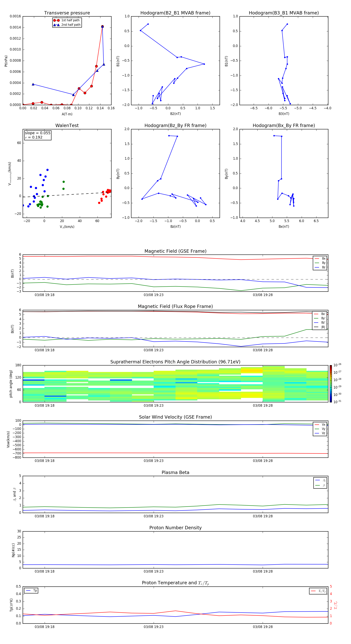Click the Suprathermal Electrons Pitch Angle title
Viewport: 351px width, 644px height.
175,362
